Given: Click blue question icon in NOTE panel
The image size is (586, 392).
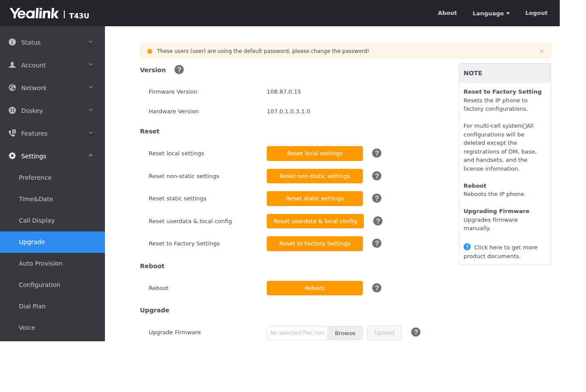Looking at the screenshot, I should click(x=467, y=247).
